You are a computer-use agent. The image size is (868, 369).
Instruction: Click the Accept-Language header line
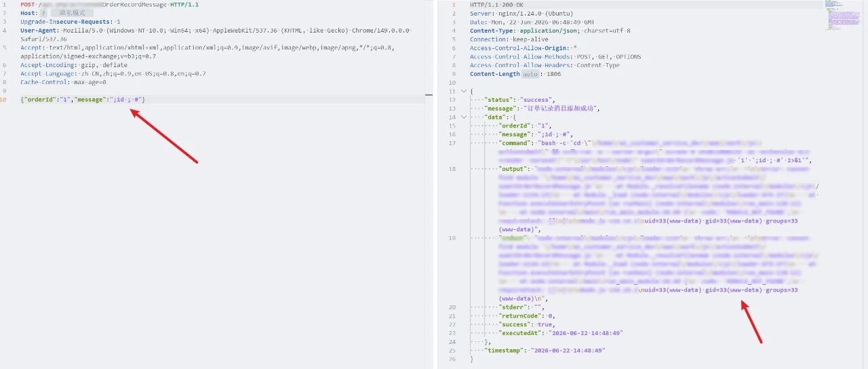(x=113, y=74)
